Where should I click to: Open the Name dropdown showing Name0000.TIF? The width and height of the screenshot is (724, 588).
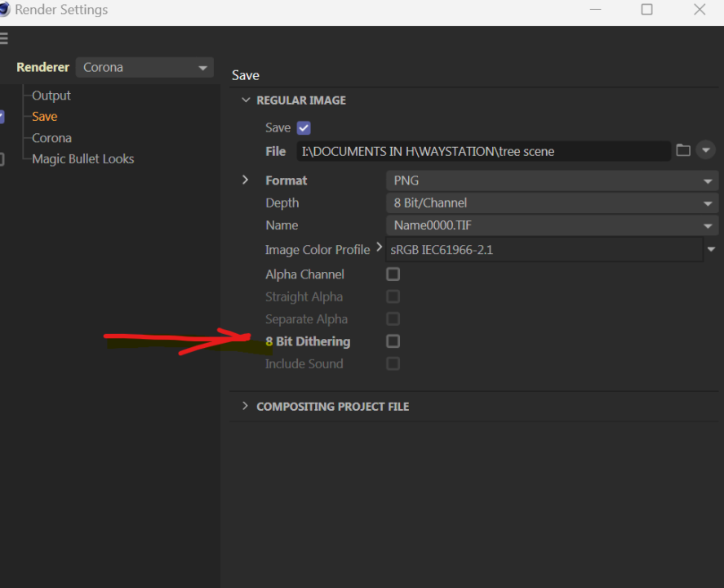[x=552, y=225]
